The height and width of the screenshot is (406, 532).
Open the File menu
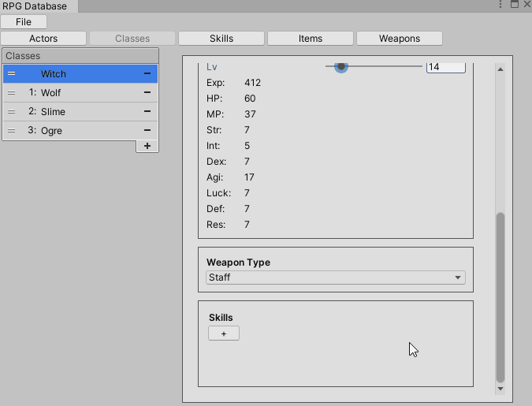pos(24,22)
